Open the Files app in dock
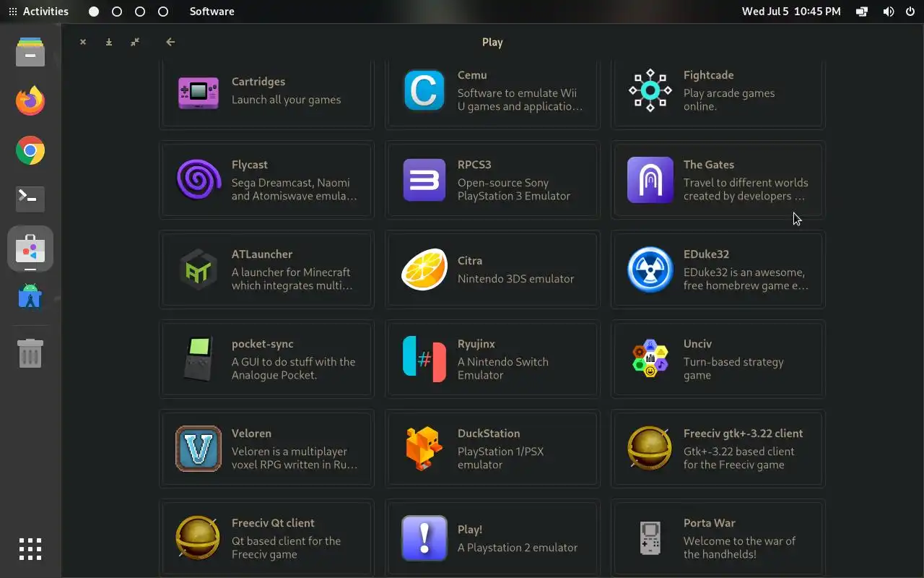This screenshot has height=578, width=924. point(30,52)
